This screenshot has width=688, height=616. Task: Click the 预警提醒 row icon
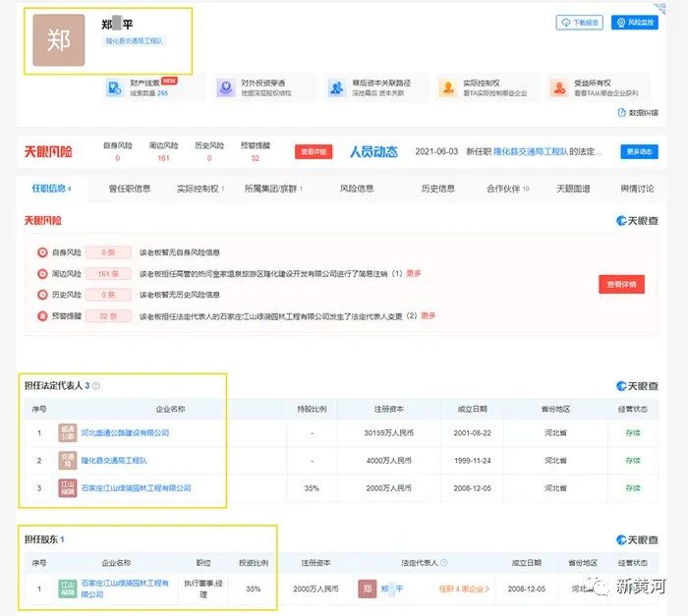(x=42, y=316)
